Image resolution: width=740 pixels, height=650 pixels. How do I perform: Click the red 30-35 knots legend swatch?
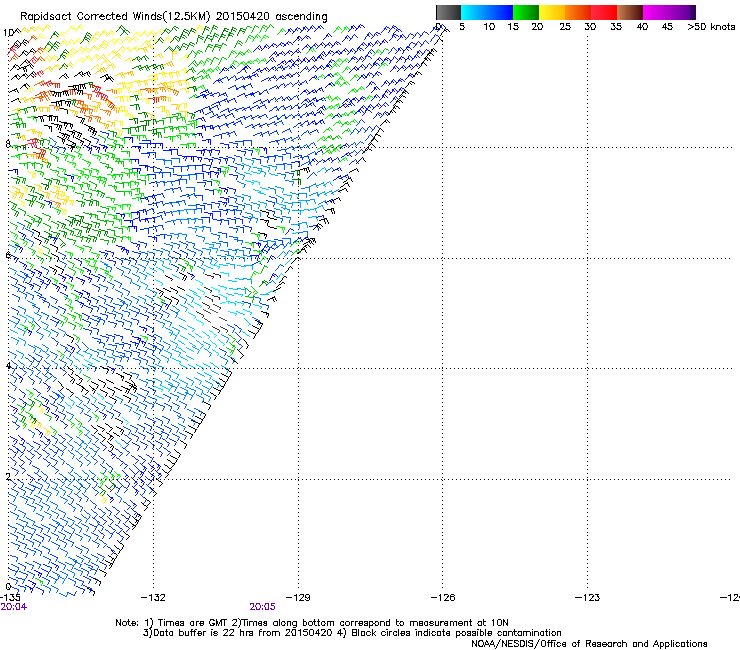(604, 12)
